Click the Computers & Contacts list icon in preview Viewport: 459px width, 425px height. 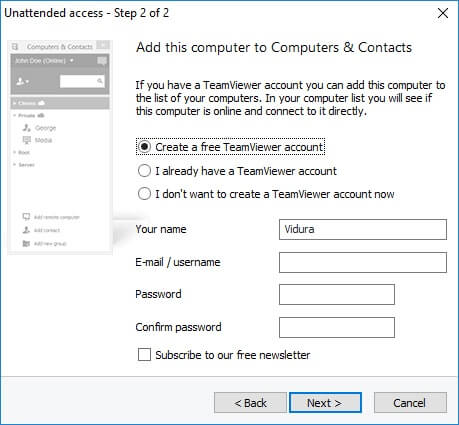[x=15, y=46]
